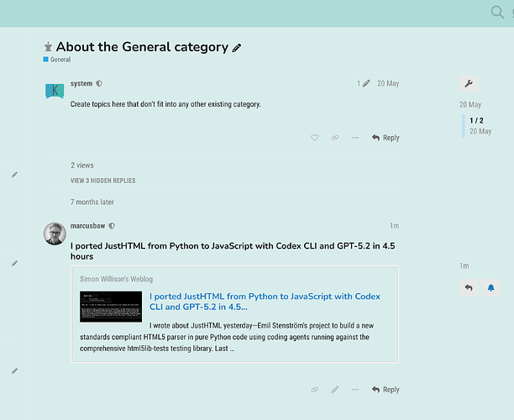Copy link to system post
514x420 pixels.
335,138
